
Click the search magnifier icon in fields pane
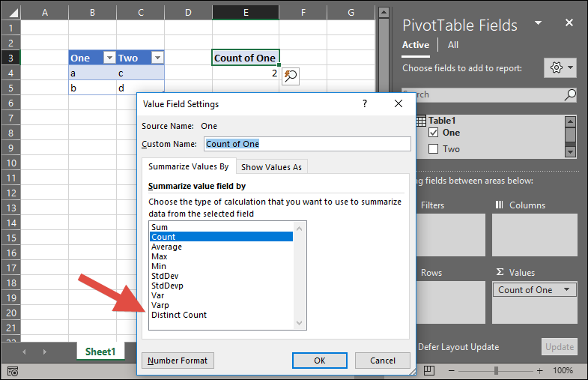(570, 94)
